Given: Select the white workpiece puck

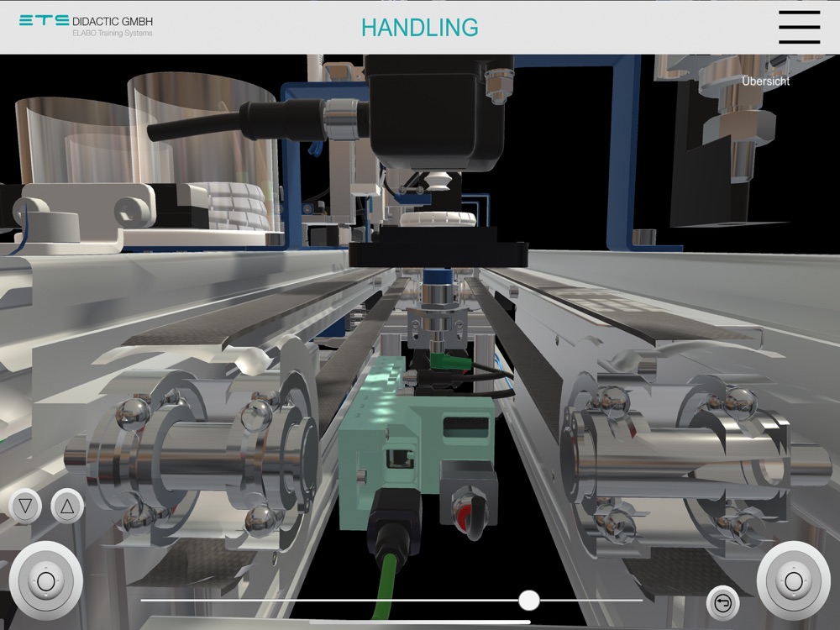Looking at the screenshot, I should [x=438, y=219].
